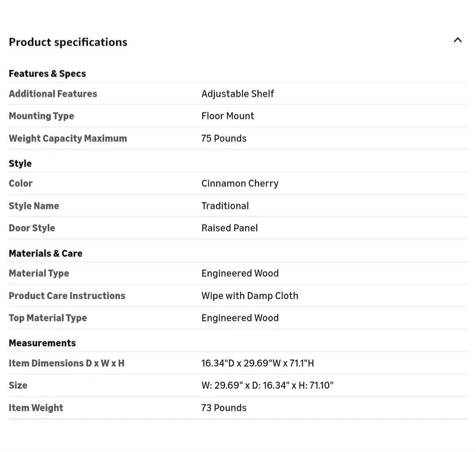The image size is (476, 452).
Task: Click the Cinnamon Cherry color value
Action: tap(240, 183)
